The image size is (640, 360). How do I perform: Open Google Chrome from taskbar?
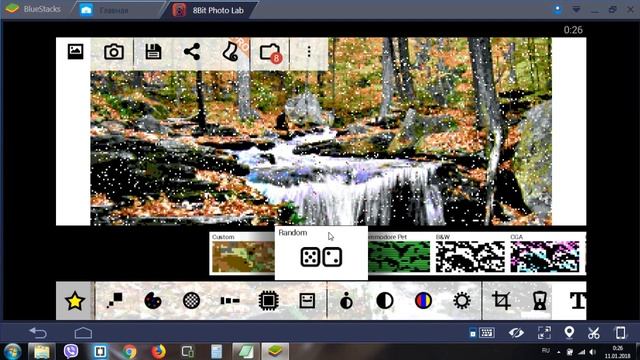click(x=129, y=351)
